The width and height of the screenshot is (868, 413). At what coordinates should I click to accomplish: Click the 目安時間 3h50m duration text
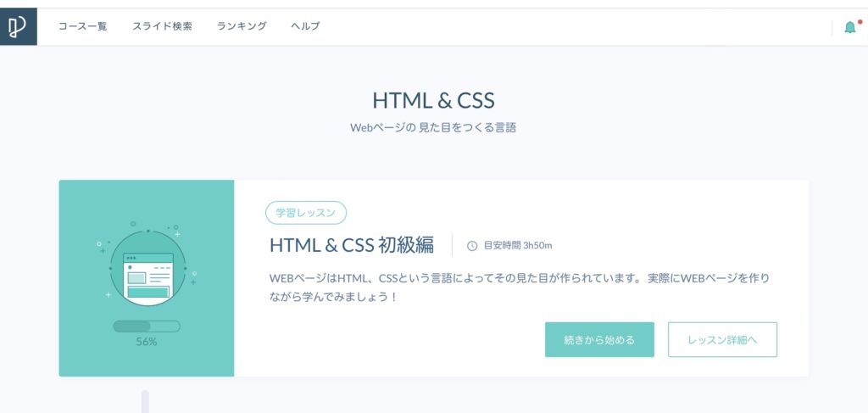(518, 246)
